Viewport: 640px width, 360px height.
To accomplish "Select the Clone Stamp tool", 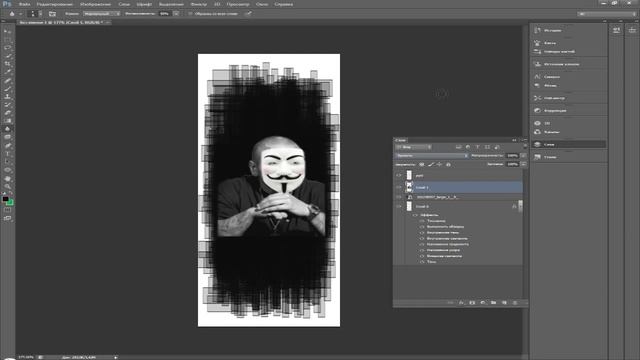I will [x=7, y=97].
